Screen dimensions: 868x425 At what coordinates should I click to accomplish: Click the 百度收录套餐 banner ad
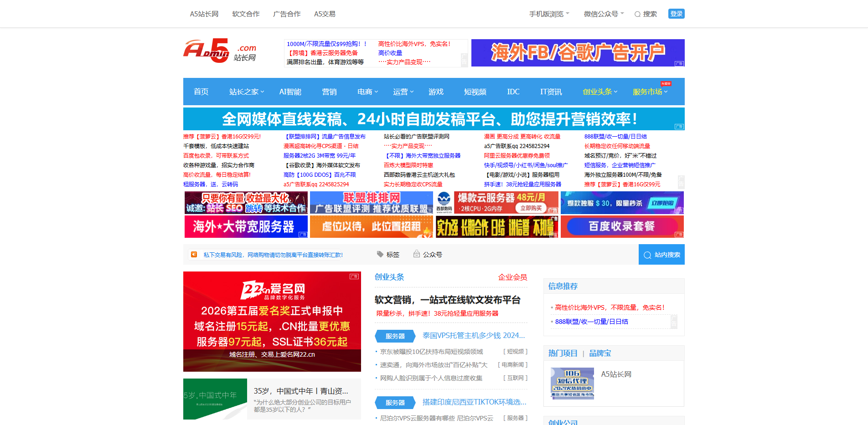622,226
